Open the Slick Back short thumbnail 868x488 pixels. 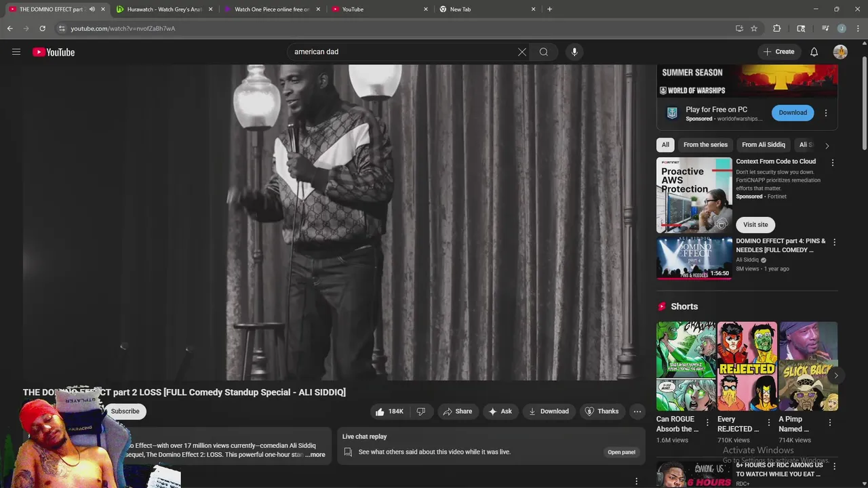(x=808, y=366)
